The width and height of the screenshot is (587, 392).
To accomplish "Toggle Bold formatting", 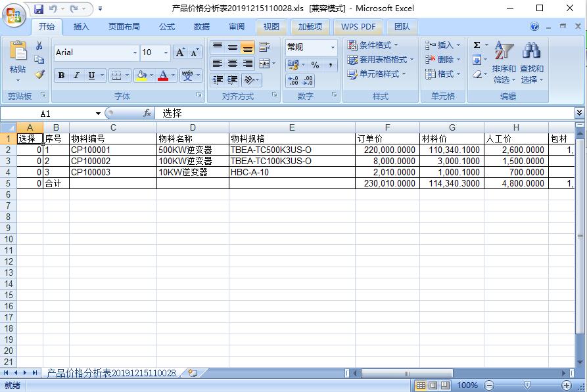I will [61, 76].
